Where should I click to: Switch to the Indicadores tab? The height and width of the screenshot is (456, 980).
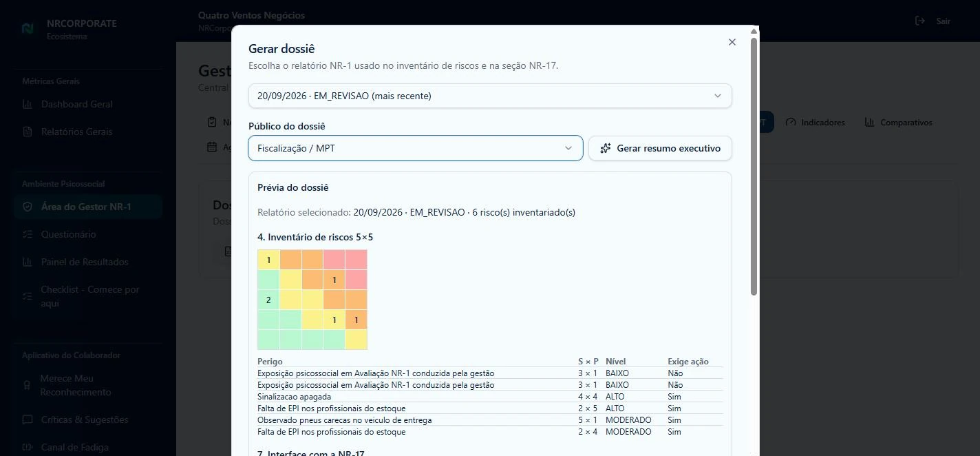pyautogui.click(x=816, y=122)
